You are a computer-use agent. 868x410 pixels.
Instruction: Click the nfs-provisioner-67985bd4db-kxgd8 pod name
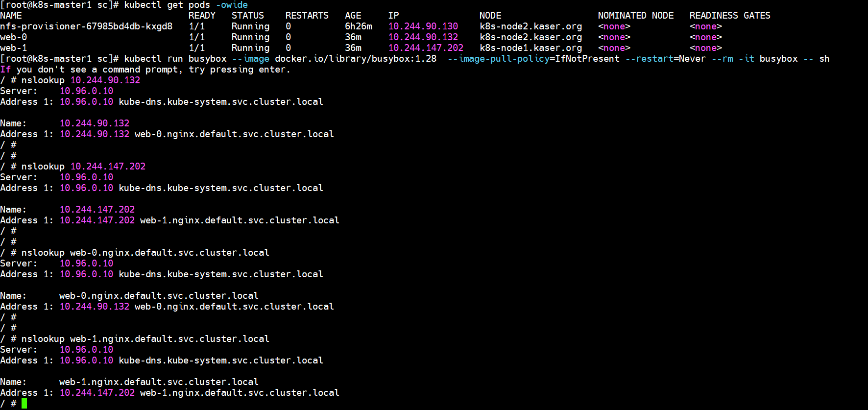[x=86, y=26]
